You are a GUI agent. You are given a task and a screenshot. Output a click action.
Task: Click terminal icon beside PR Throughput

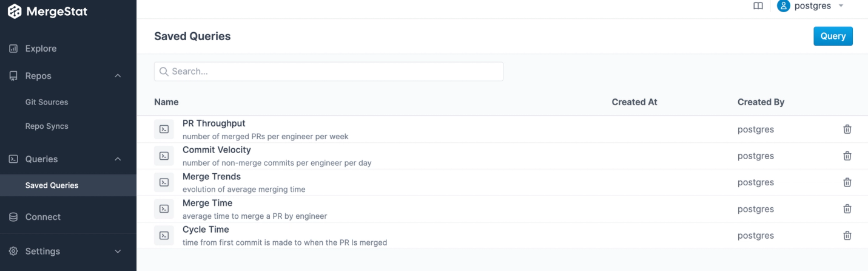point(164,129)
